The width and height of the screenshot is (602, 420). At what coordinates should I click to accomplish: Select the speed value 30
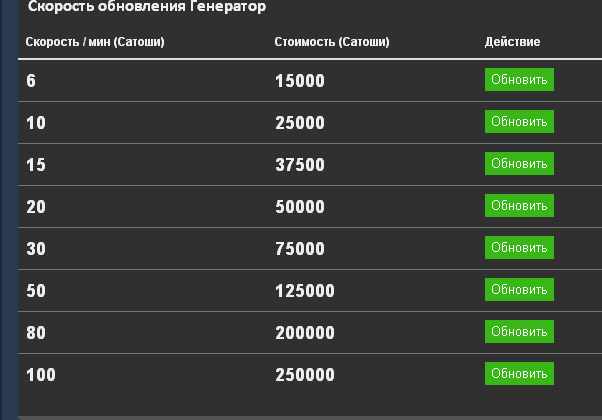(x=36, y=249)
